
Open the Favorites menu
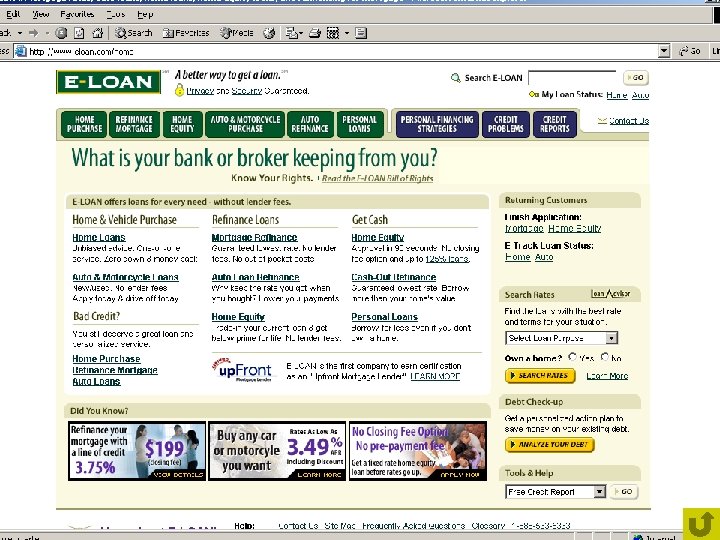(x=77, y=15)
